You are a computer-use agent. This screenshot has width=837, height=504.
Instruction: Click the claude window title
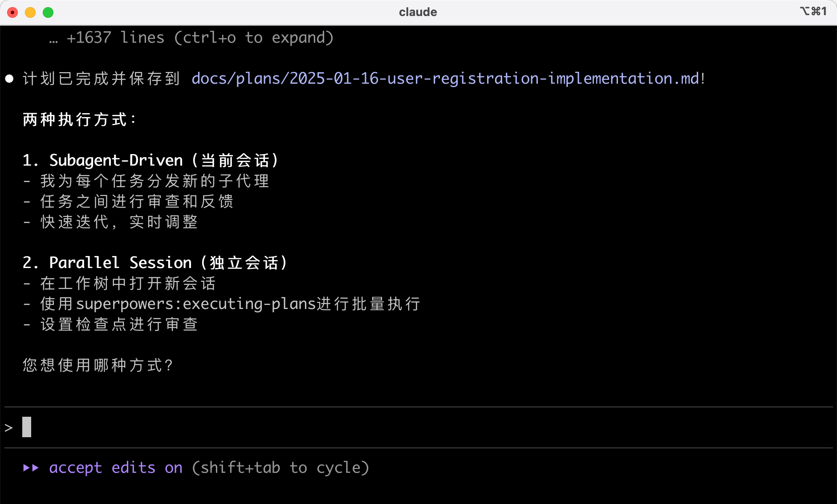pyautogui.click(x=418, y=12)
